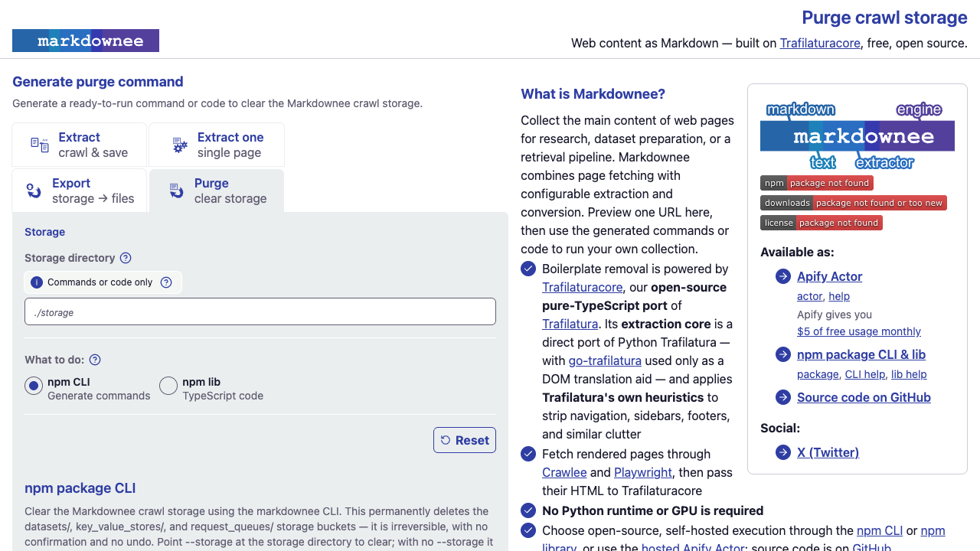Switch to the Extract one single page tab
This screenshot has height=551, width=980.
pyautogui.click(x=217, y=145)
